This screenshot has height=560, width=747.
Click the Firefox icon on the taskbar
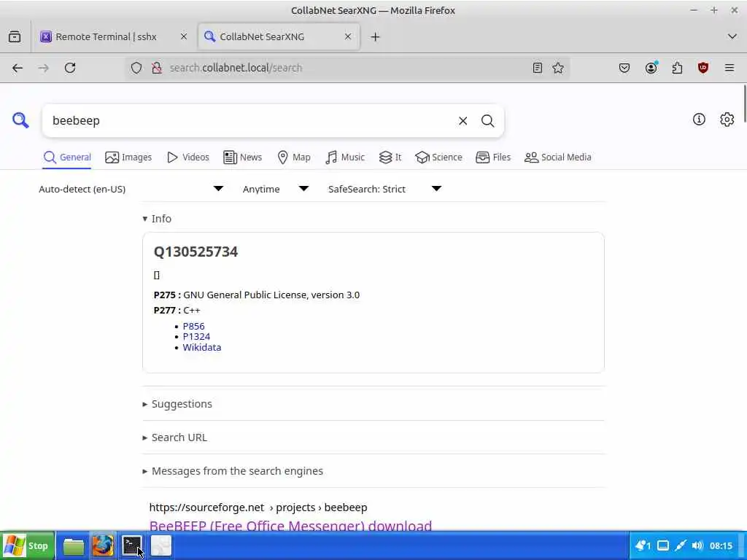pos(102,545)
